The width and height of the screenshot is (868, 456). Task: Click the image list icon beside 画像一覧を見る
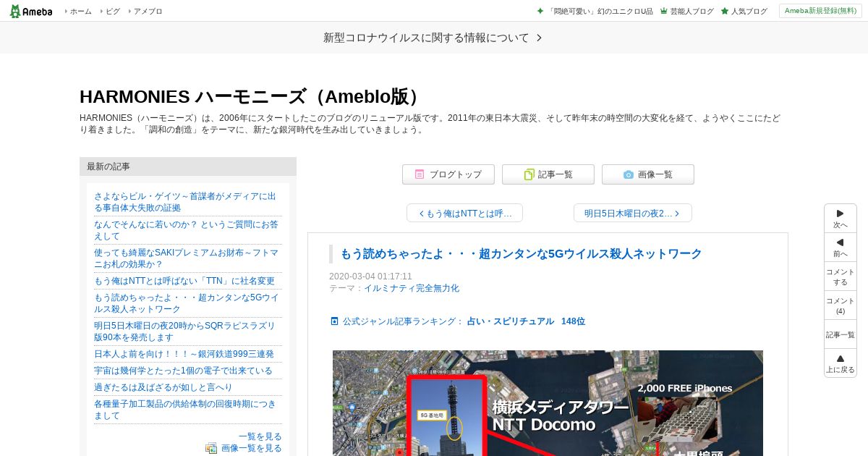211,448
